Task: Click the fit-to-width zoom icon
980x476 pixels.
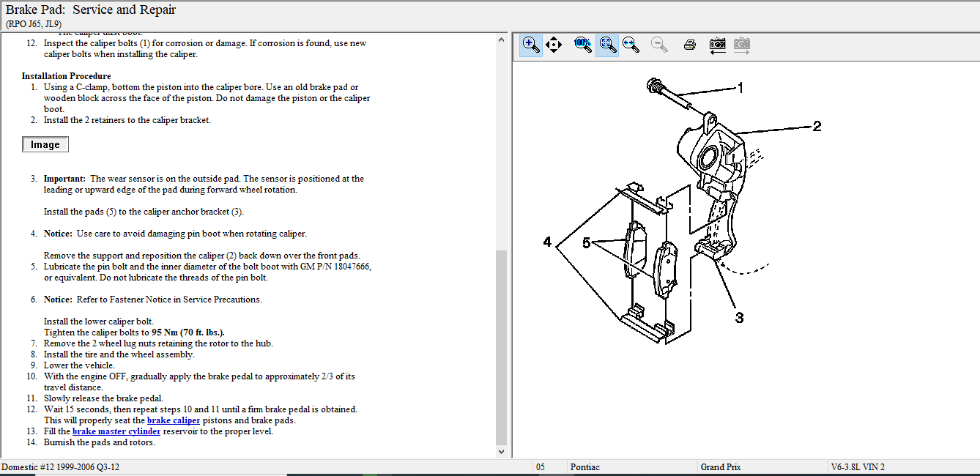Action: pos(629,45)
